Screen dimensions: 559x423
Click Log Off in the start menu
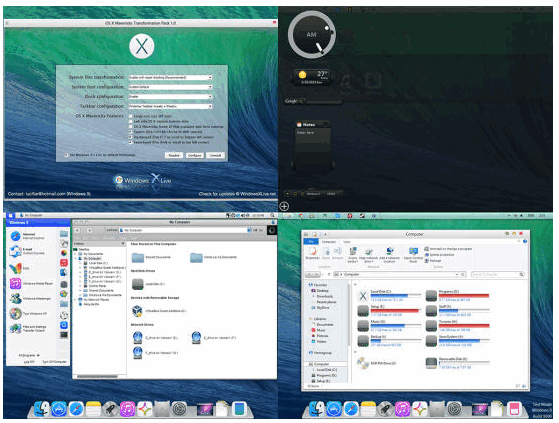[29, 362]
